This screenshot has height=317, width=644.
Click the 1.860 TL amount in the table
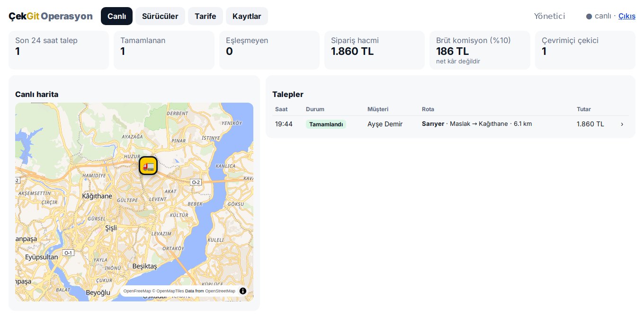tap(590, 124)
